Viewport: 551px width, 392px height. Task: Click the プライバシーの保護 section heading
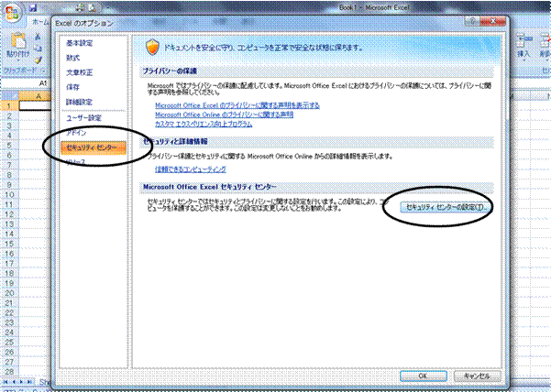click(170, 71)
